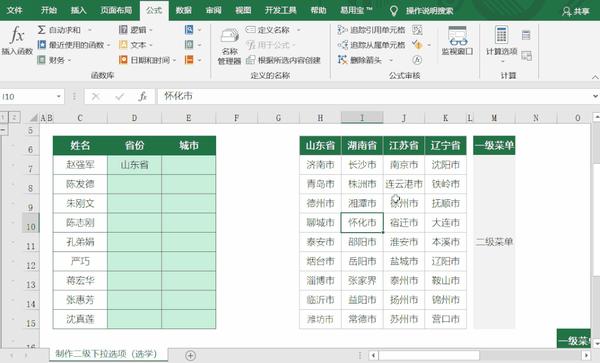Viewport: 600px width, 363px height.
Task: Switch to the 页面布局 tab
Action: [116, 10]
